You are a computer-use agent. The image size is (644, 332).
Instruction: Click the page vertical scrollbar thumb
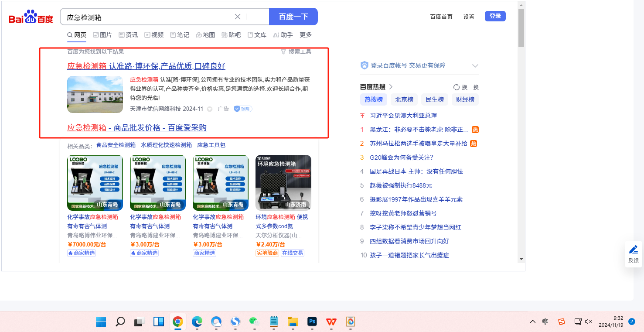click(x=521, y=27)
